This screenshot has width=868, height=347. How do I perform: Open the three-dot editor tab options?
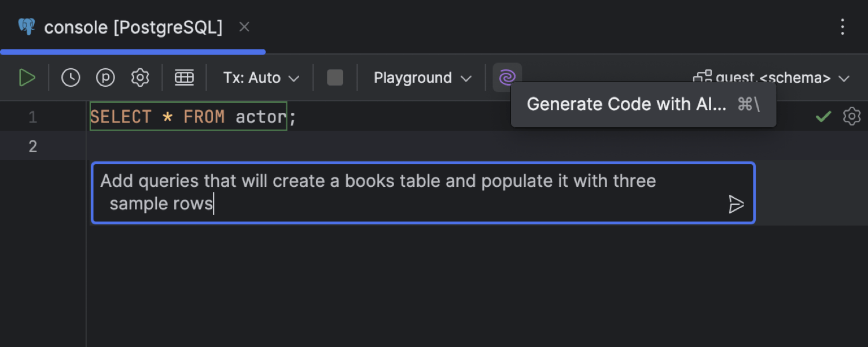click(x=843, y=27)
